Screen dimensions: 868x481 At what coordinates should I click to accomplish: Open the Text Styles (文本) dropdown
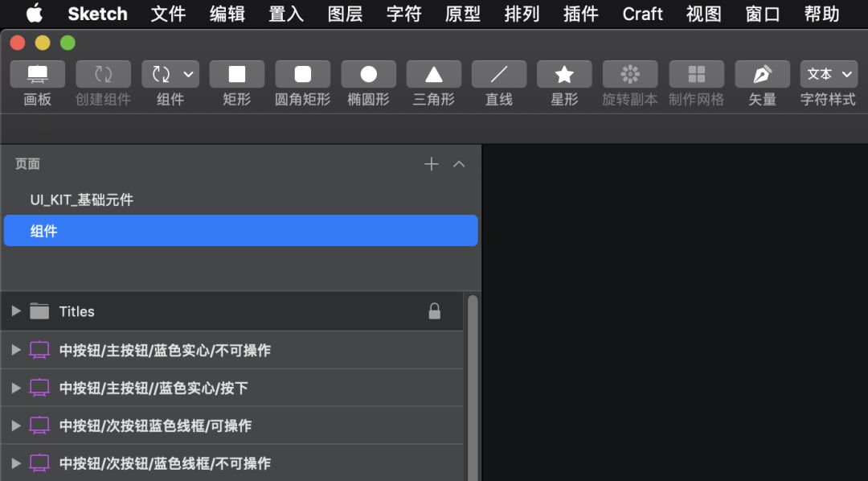click(x=829, y=74)
